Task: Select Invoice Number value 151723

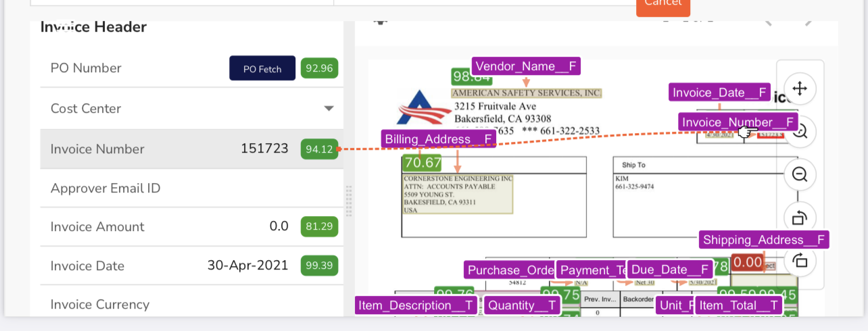Action: (264, 149)
